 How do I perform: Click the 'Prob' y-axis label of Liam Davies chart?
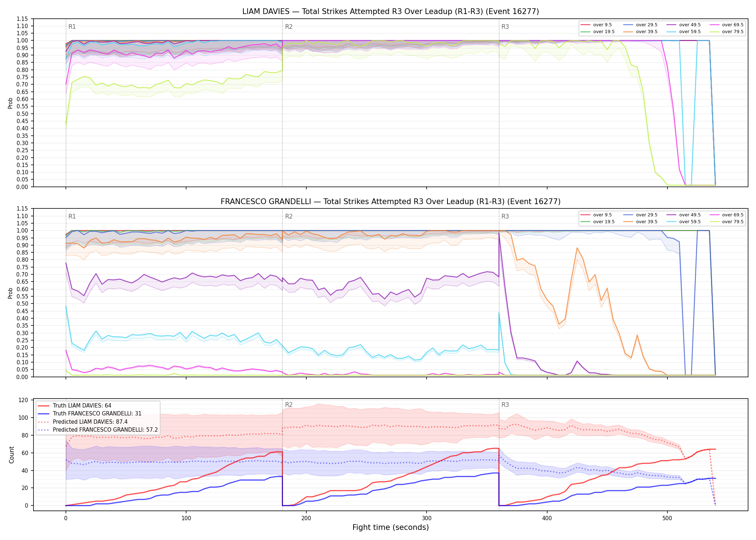coord(10,103)
